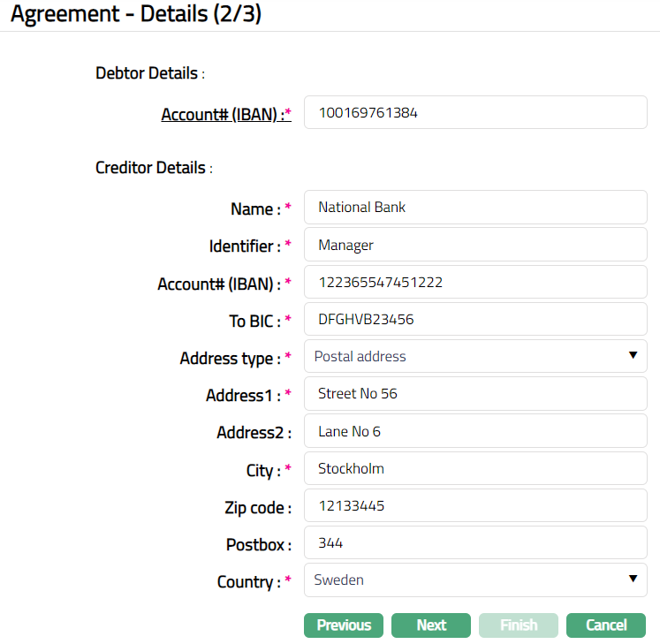Screen dimensions: 660x644
Task: Click the Address type dropdown arrow
Action: 633,356
